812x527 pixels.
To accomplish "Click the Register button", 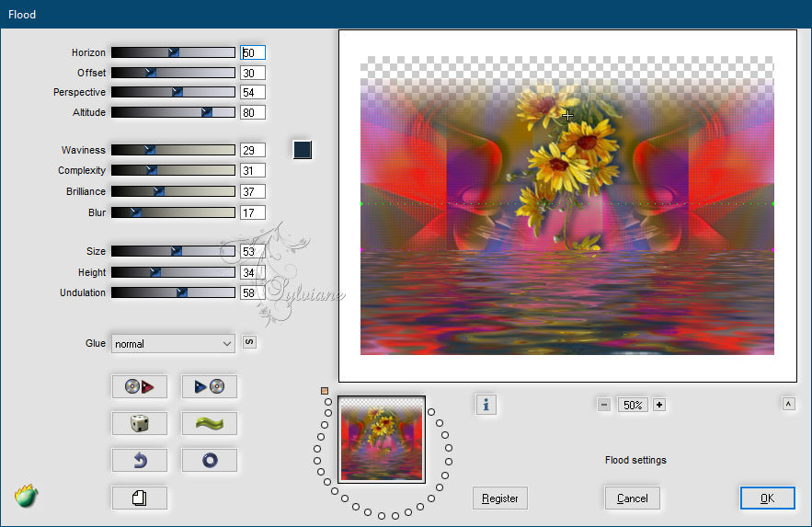I will pyautogui.click(x=499, y=498).
